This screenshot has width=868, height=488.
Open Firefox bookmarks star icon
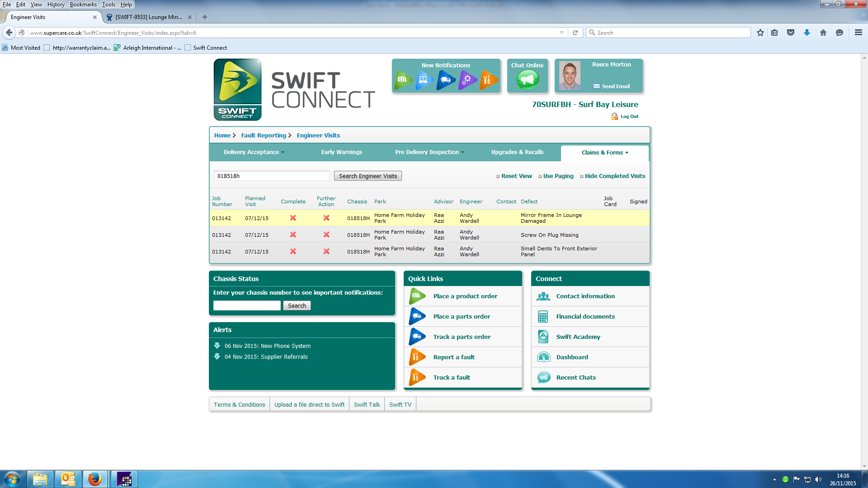tap(760, 33)
